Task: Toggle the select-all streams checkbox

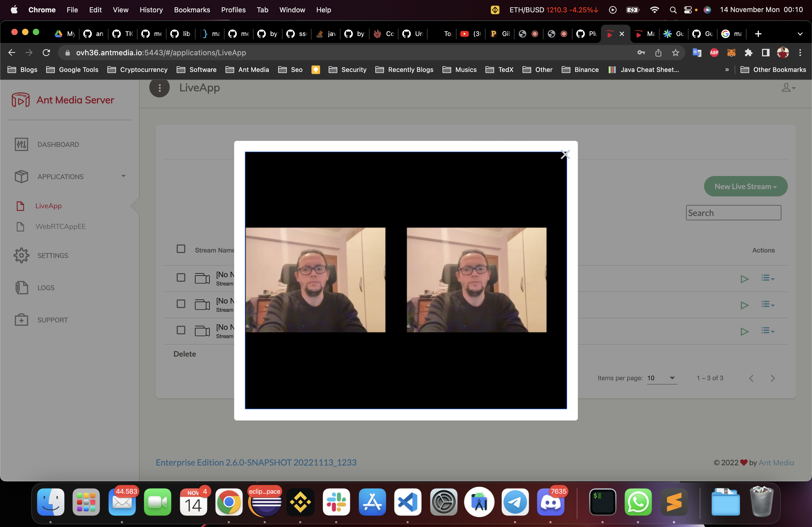Action: pyautogui.click(x=181, y=249)
